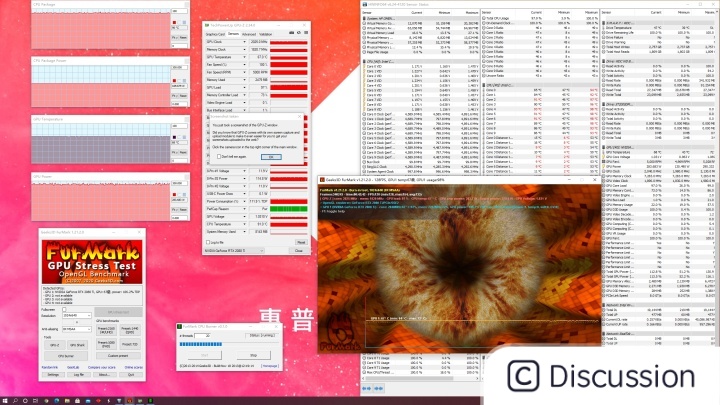The height and width of the screenshot is (405, 720).
Task: Open GPU Temperature sensor dropdown arrow
Action: coord(244,57)
